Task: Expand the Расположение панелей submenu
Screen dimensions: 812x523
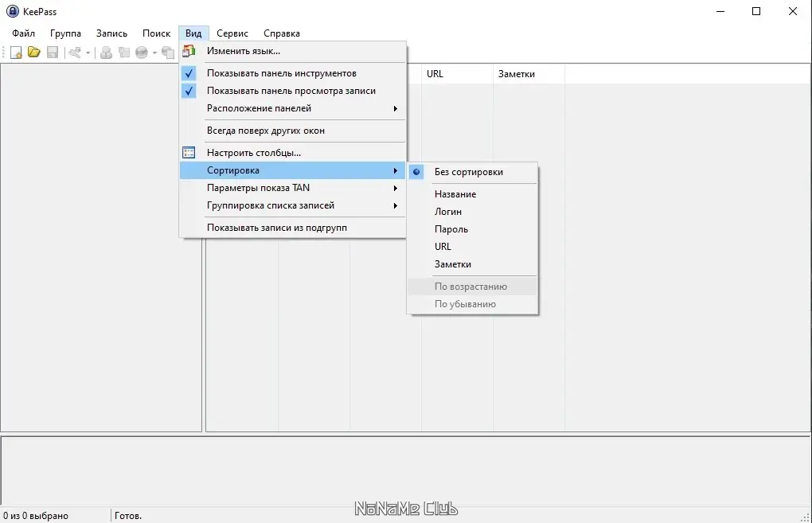Action: pos(293,108)
